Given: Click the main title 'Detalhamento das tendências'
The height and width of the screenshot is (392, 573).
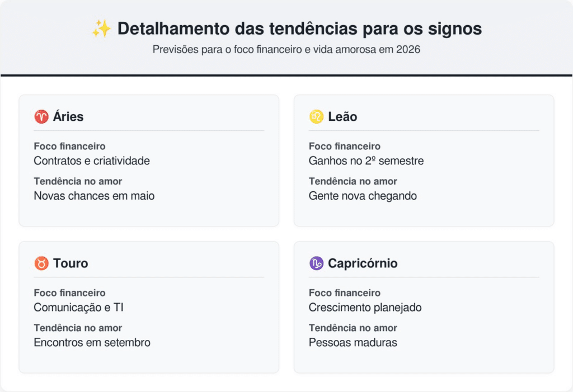Looking at the screenshot, I should pyautogui.click(x=299, y=29).
